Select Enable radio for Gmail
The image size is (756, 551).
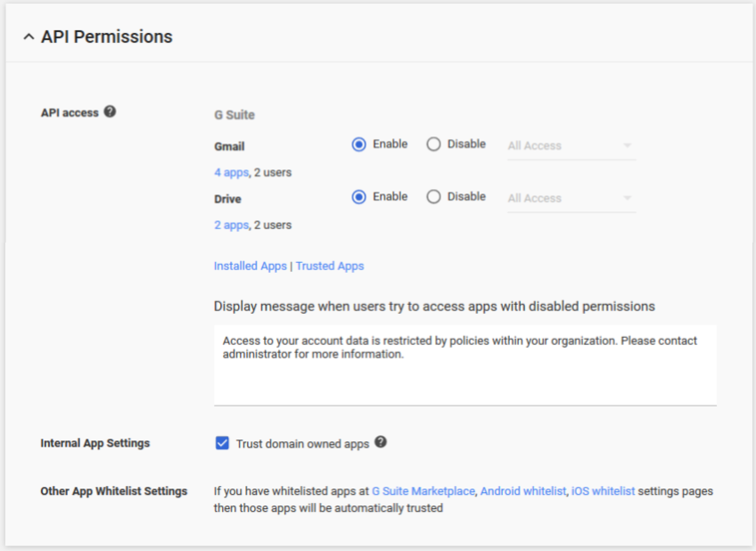point(358,144)
